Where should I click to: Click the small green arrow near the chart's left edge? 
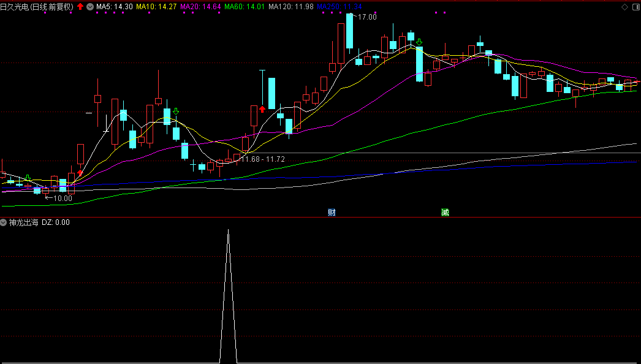tap(28, 178)
